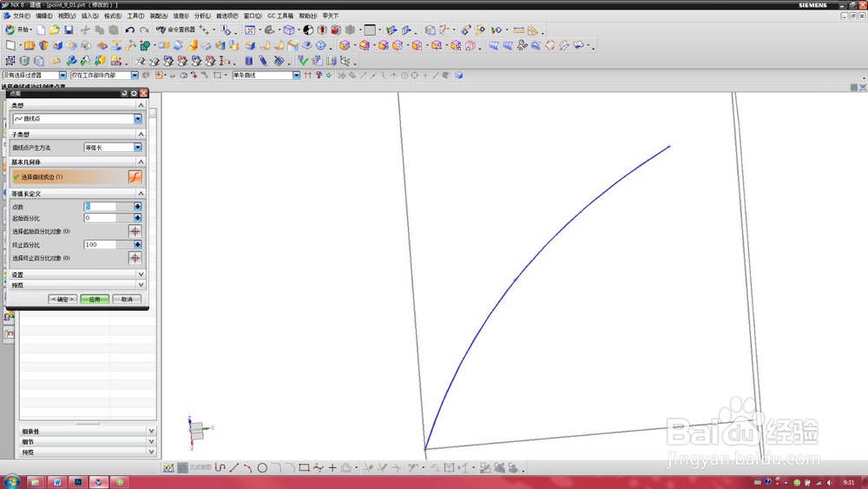Open the 编辑 menu
Screen dimensions: 868x489
[44, 16]
